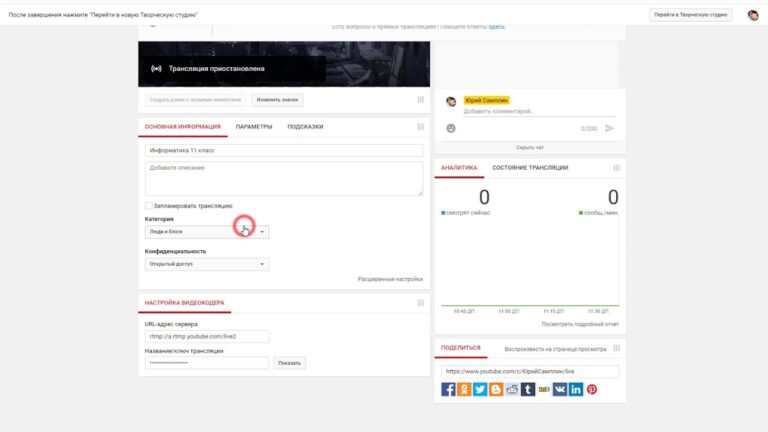Click account avatar in top right corner
The height and width of the screenshot is (432, 768).
[753, 15]
